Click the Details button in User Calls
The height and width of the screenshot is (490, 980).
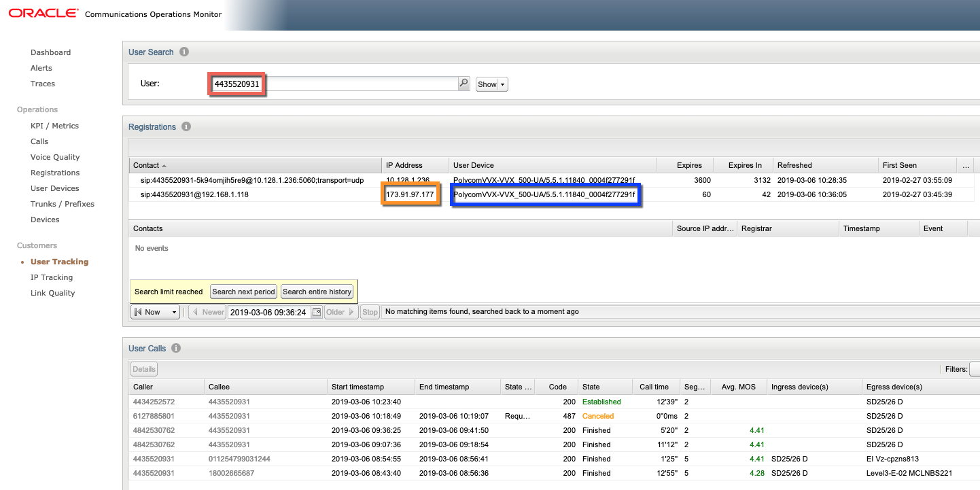pos(144,369)
